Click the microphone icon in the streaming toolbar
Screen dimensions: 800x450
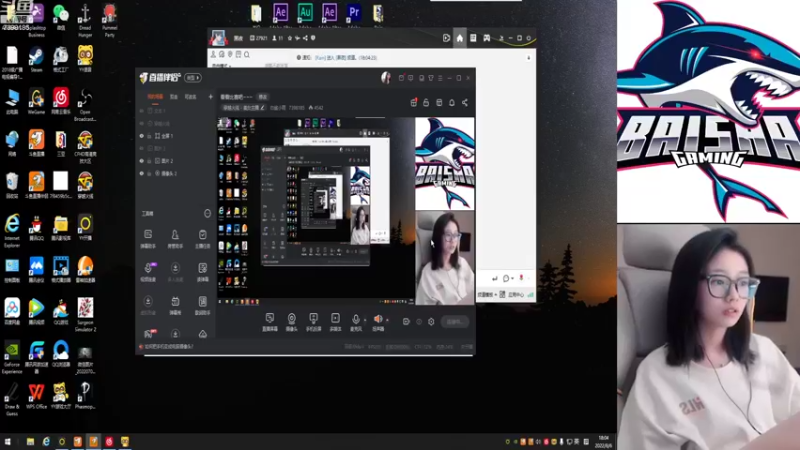pos(356,318)
